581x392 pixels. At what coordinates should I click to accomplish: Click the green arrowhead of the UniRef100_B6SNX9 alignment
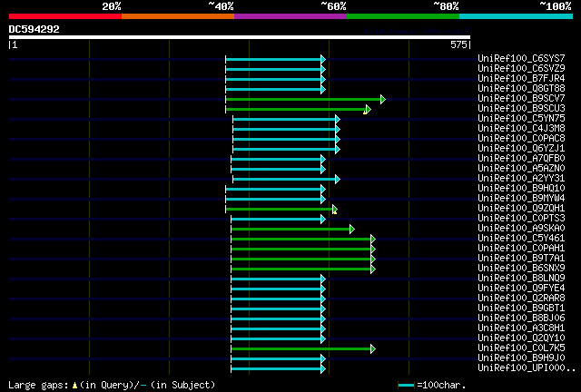(x=373, y=269)
